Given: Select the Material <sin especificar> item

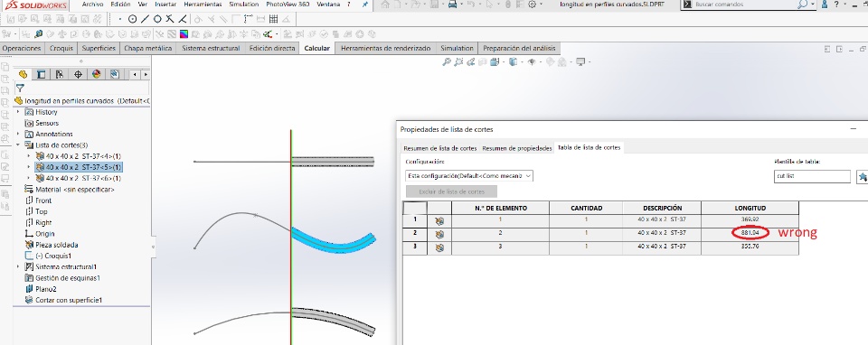Looking at the screenshot, I should pos(70,189).
